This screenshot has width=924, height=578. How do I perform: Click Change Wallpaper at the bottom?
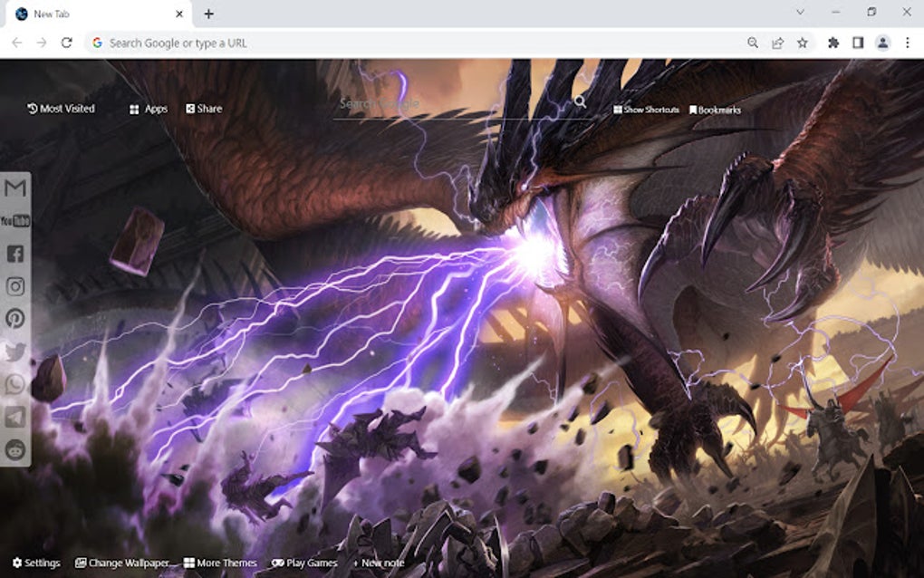pos(127,563)
